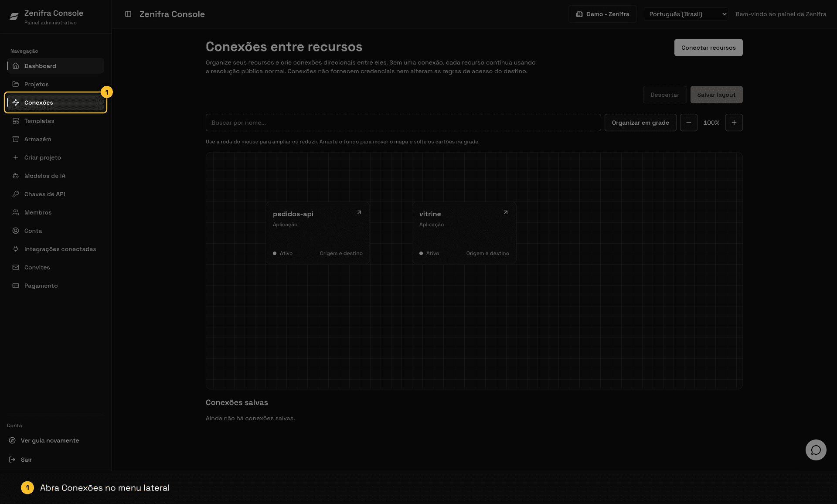Focus the Buscar por nome search field
The width and height of the screenshot is (837, 504).
(403, 123)
